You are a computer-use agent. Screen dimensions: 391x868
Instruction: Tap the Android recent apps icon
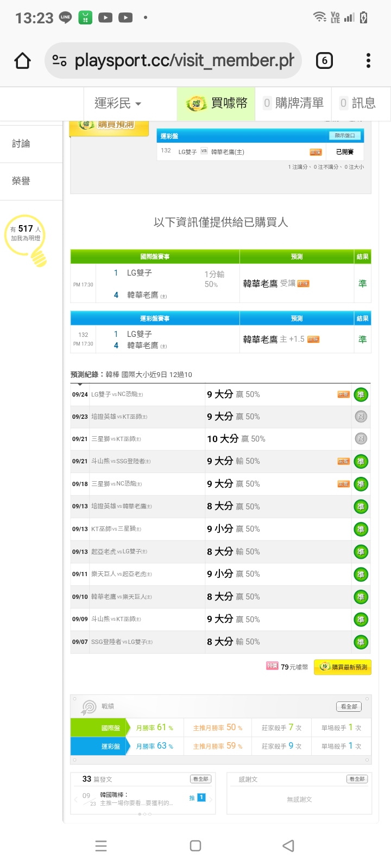[x=101, y=846]
